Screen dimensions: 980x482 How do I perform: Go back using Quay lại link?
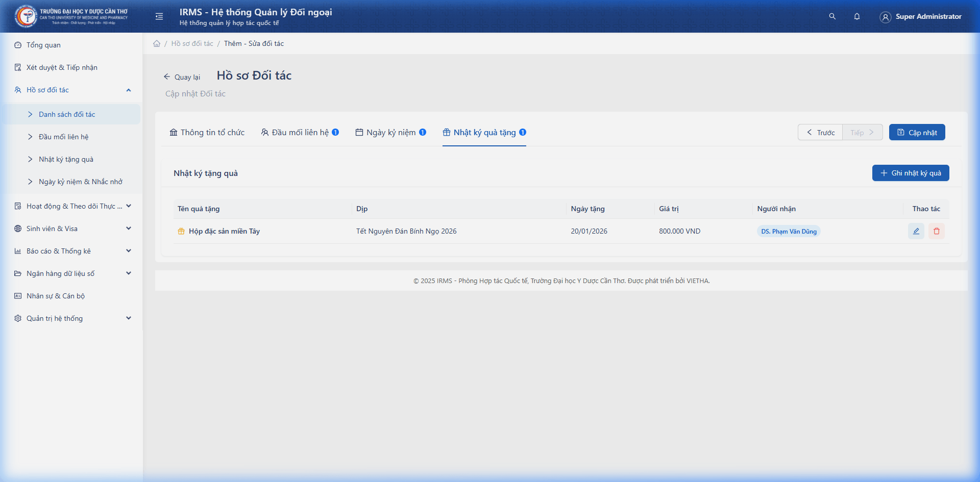(x=182, y=77)
